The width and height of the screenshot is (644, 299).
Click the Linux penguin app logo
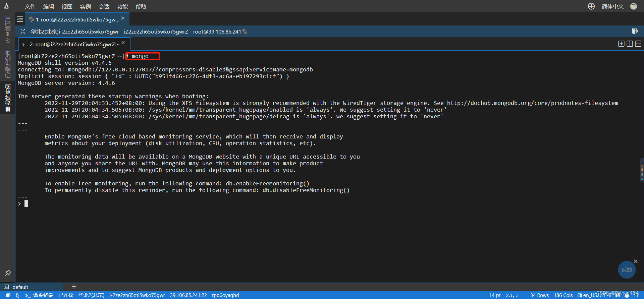click(x=6, y=6)
